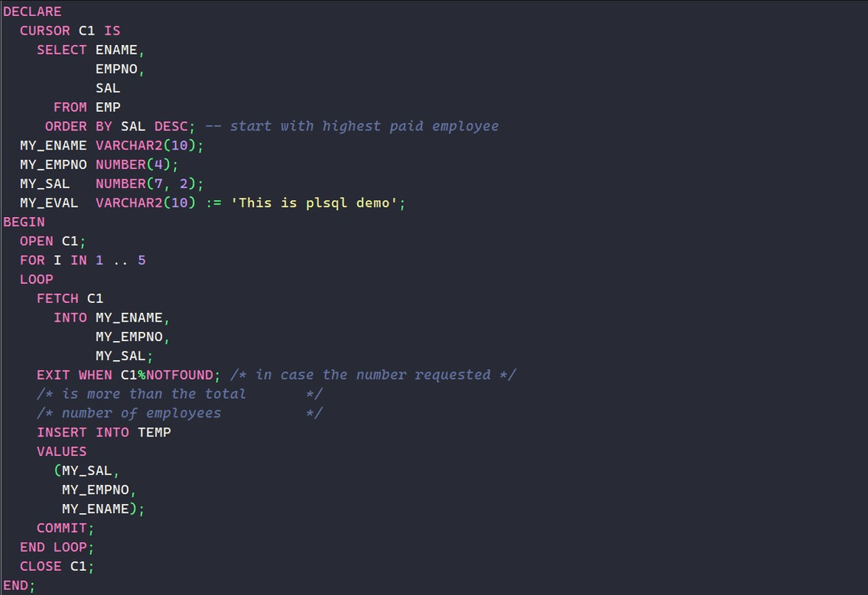Viewport: 868px width, 595px height.
Task: Click the VALUES keyword
Action: (62, 452)
